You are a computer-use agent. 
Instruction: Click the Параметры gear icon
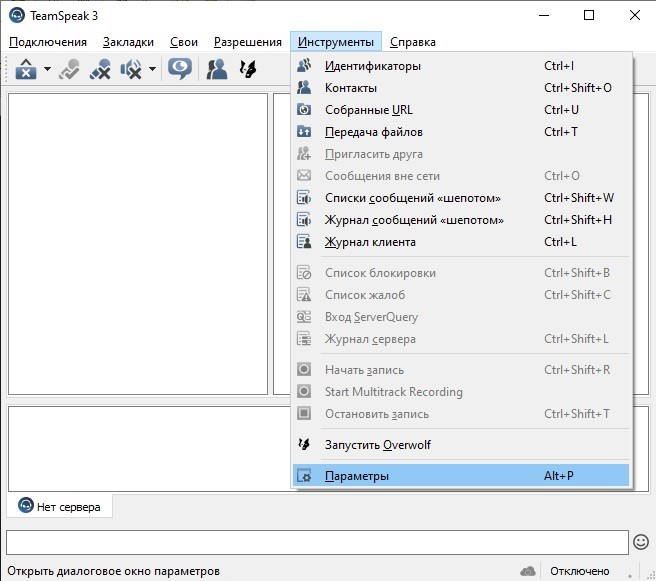[x=304, y=476]
